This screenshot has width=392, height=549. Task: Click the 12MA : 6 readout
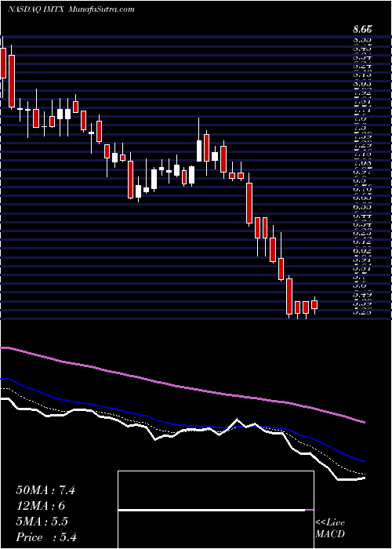[x=41, y=506]
